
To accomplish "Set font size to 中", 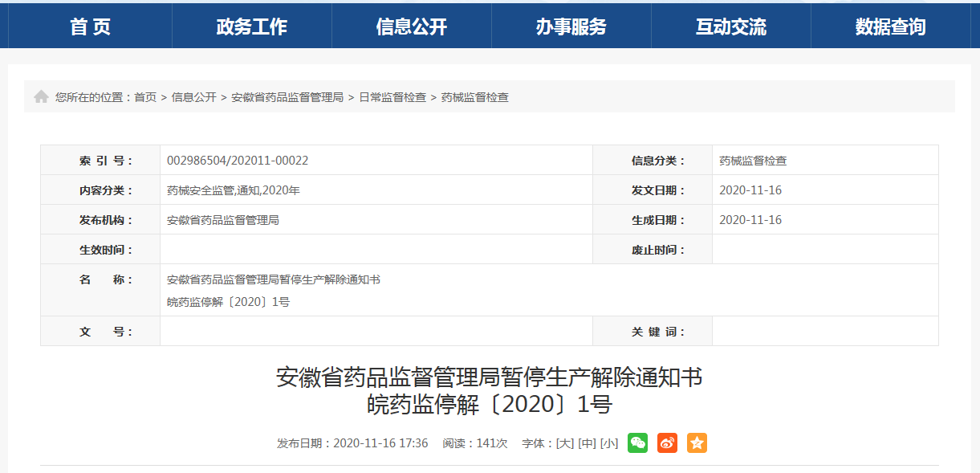I will point(587,443).
